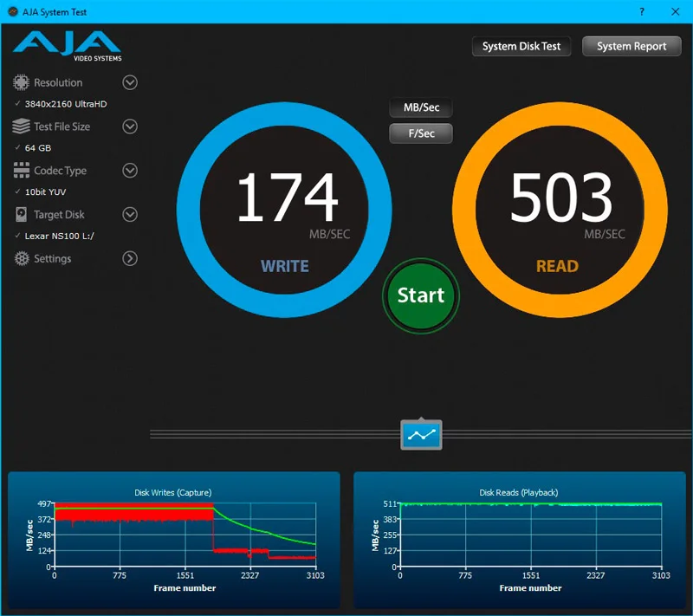
Task: Click the Settings gear icon
Action: point(21,258)
